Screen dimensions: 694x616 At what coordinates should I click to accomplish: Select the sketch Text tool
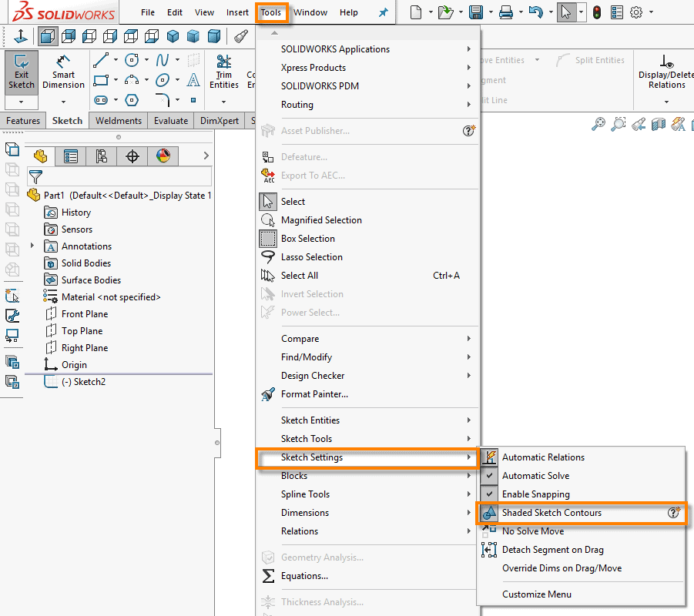coord(193,80)
